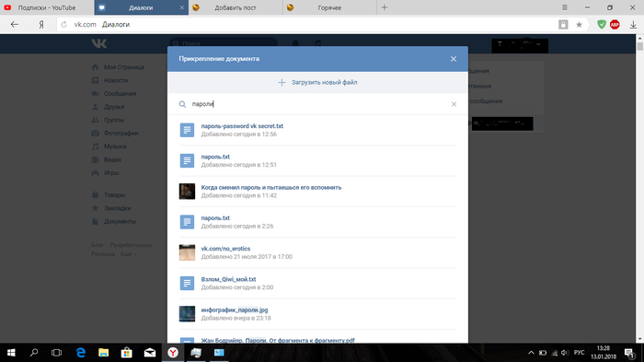
Task: Bookmark the page with the star icon
Action: [579, 25]
